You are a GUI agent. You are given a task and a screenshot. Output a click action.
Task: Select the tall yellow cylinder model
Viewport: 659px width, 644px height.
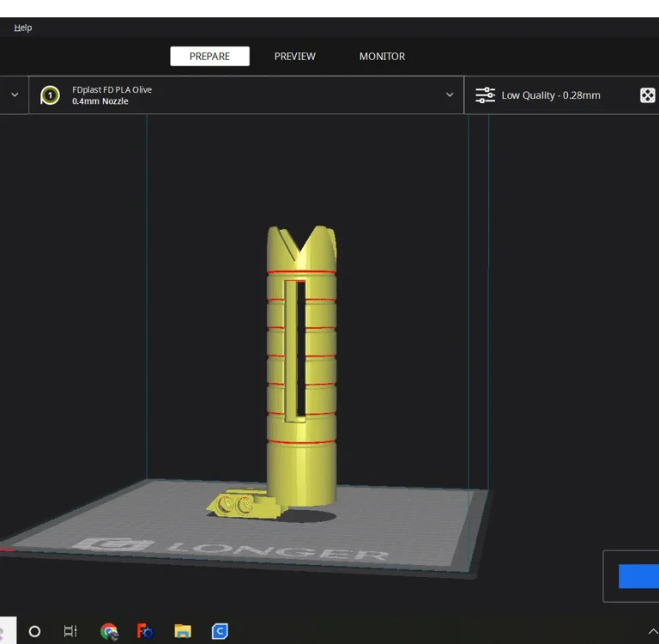click(300, 386)
